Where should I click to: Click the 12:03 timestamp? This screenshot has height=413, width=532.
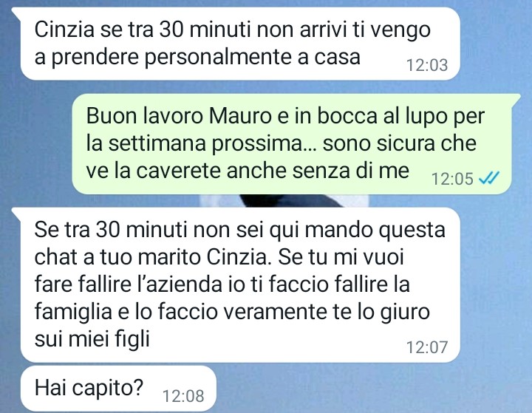pos(427,65)
